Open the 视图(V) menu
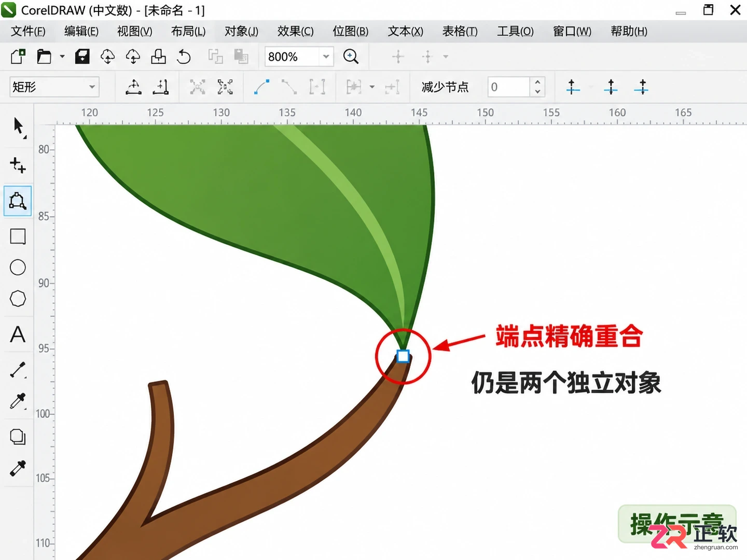Image resolution: width=747 pixels, height=560 pixels. point(135,32)
